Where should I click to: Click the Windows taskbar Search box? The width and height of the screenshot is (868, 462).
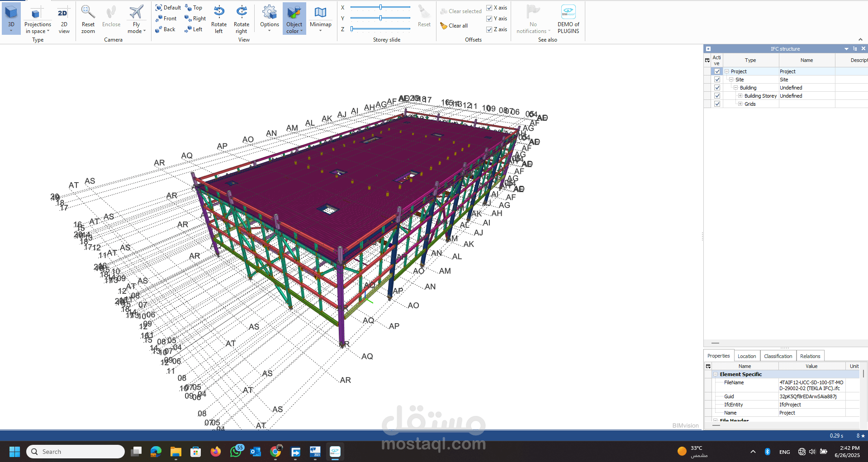pos(76,452)
